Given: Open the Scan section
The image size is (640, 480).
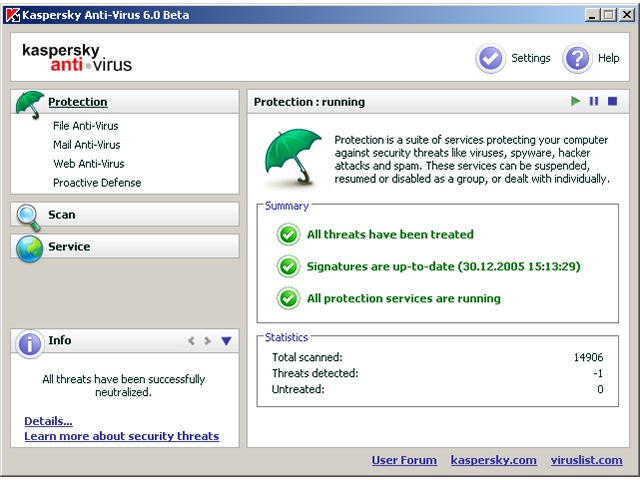Looking at the screenshot, I should (x=62, y=214).
